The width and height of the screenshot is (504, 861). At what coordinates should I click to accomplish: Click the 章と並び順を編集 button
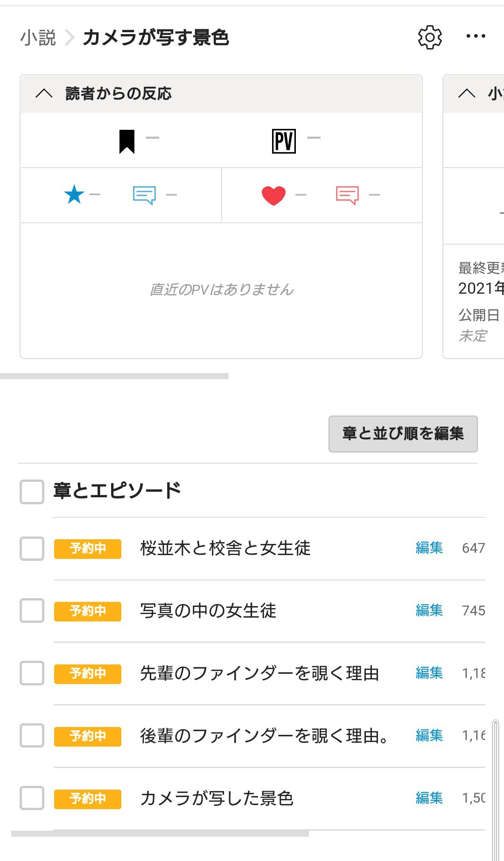(x=403, y=434)
